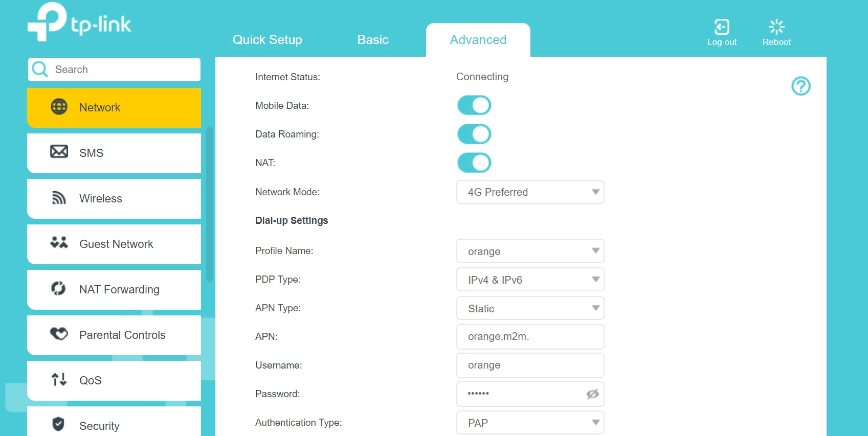The width and height of the screenshot is (868, 436).
Task: Click the PDP Type label
Action: tap(278, 280)
